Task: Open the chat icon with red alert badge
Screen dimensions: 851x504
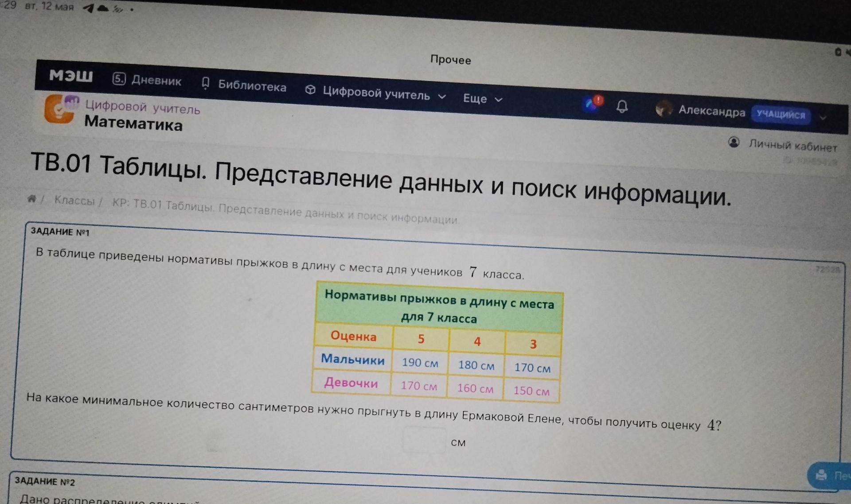Action: [x=593, y=104]
